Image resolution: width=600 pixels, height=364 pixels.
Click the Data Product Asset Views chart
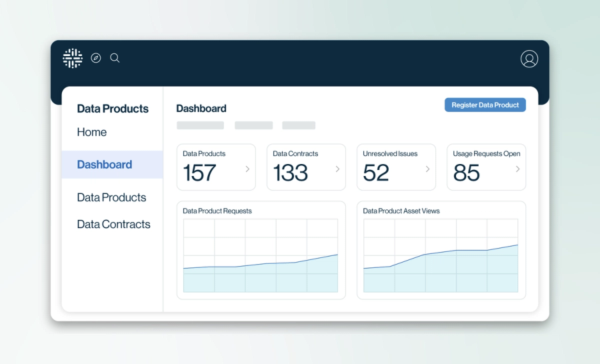[x=441, y=256]
